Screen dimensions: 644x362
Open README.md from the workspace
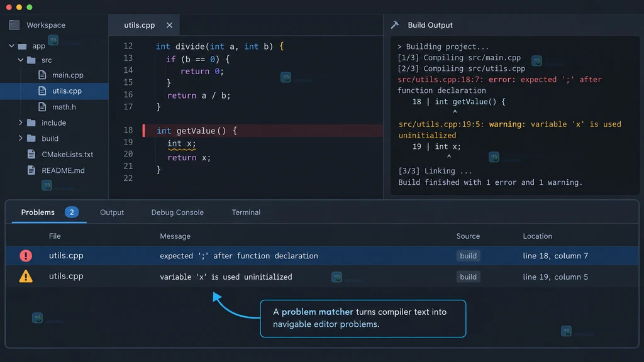[x=64, y=170]
